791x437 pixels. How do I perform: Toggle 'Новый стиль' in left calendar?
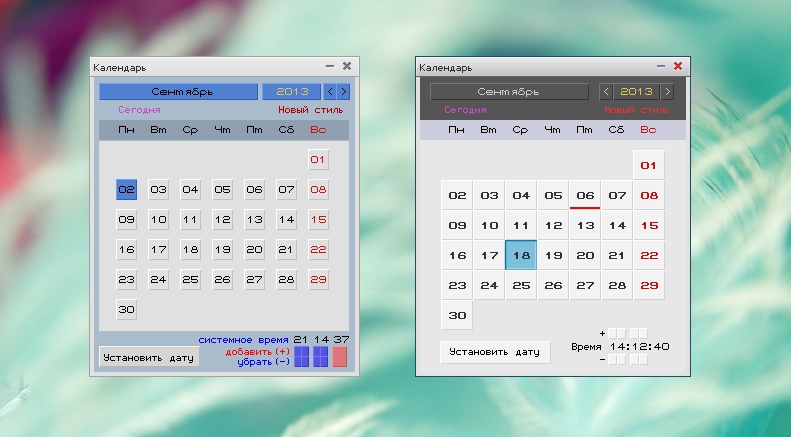tap(310, 110)
